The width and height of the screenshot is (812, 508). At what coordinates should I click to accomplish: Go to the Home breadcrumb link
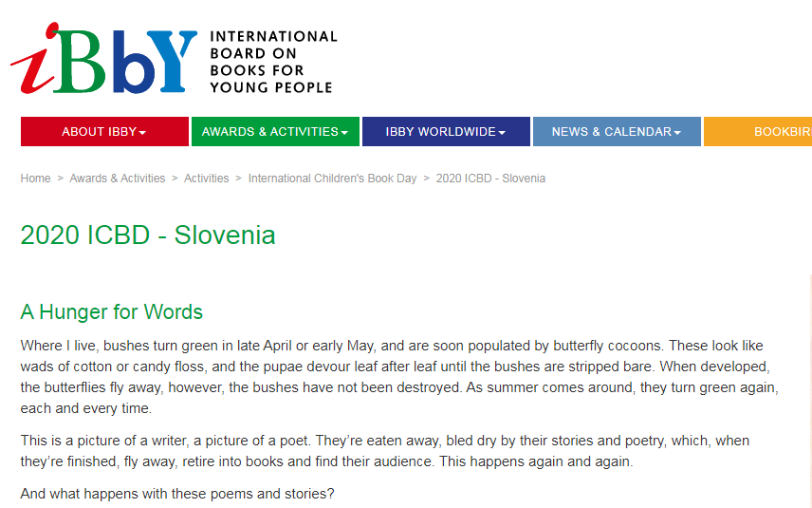tap(36, 179)
